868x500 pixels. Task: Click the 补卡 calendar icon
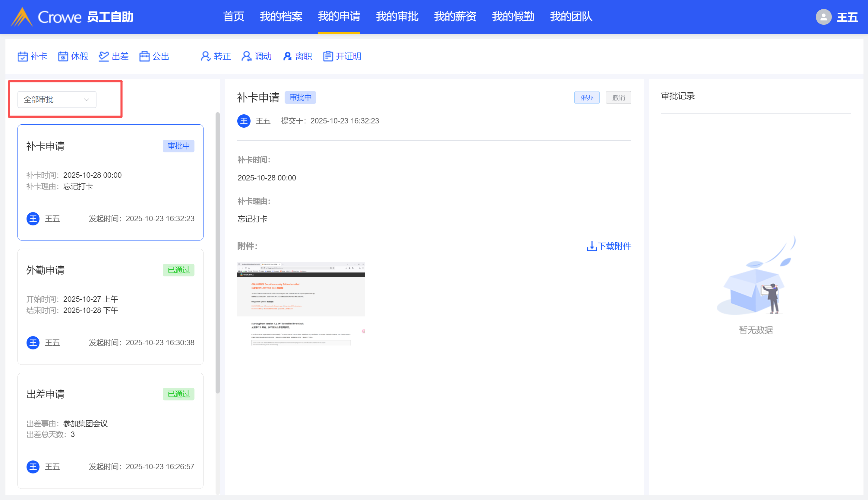23,56
